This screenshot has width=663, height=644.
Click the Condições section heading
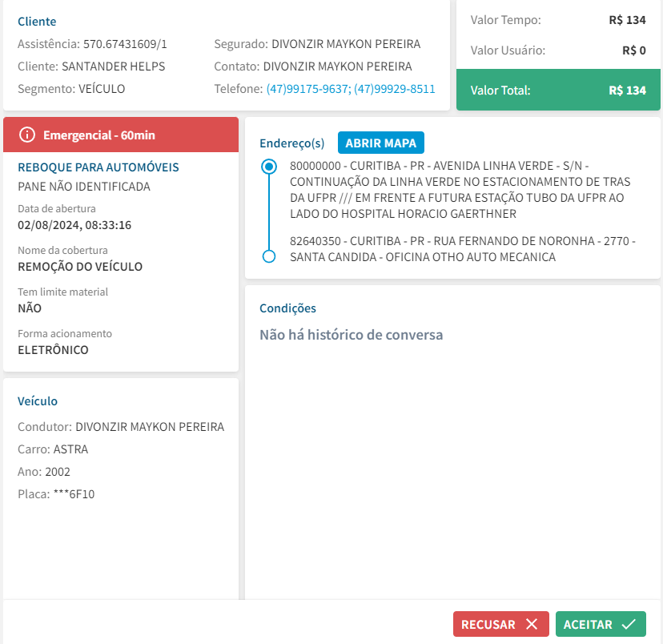coord(287,308)
